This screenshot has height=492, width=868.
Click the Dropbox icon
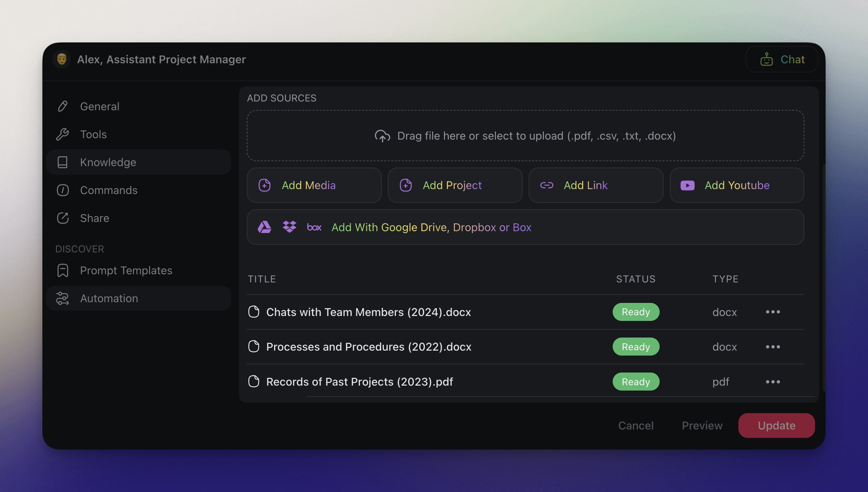click(x=289, y=227)
